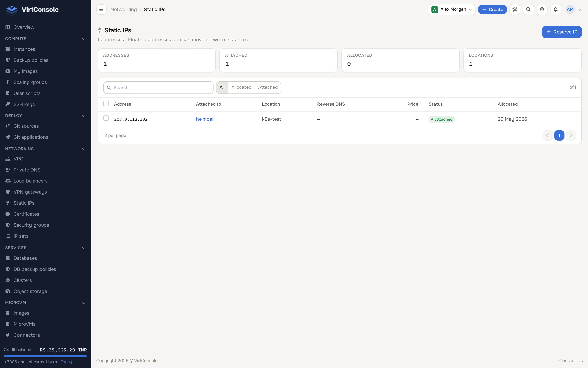The width and height of the screenshot is (588, 368).
Task: Open Load balancers in sidebar
Action: (45, 181)
